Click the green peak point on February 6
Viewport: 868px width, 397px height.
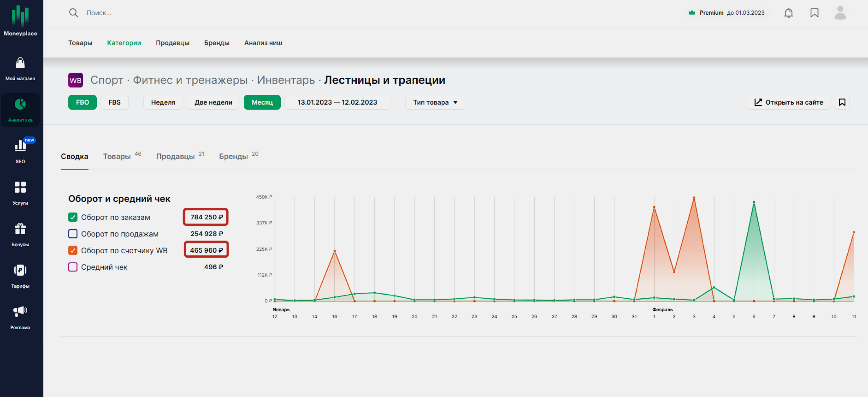pos(754,202)
